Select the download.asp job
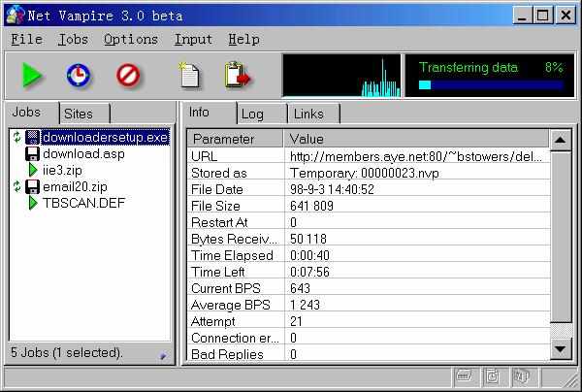The height and width of the screenshot is (392, 582). coord(83,153)
